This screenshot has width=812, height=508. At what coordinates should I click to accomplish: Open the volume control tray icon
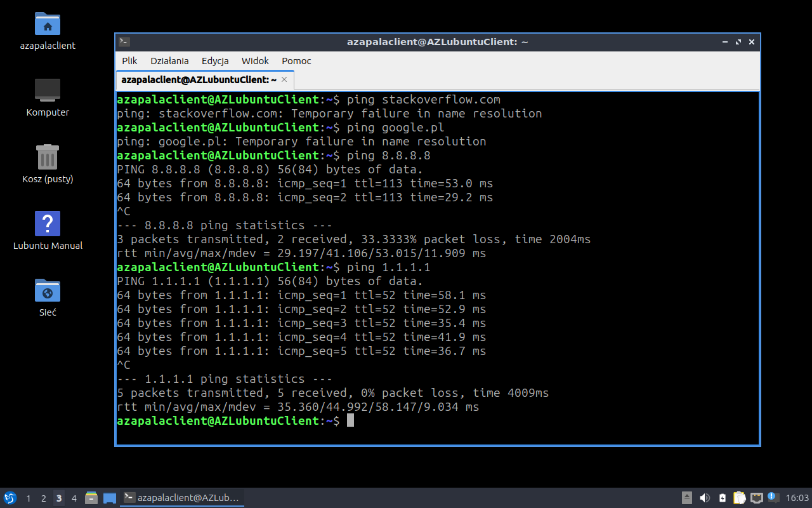pyautogui.click(x=705, y=498)
